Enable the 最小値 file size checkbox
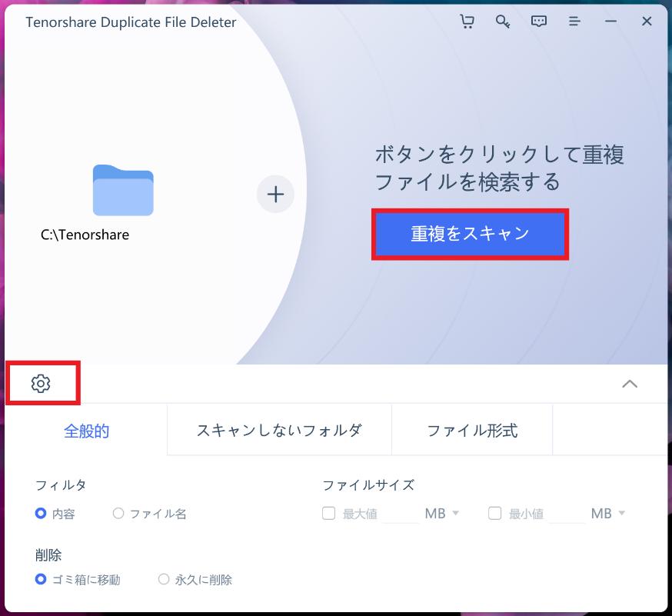 (x=495, y=513)
